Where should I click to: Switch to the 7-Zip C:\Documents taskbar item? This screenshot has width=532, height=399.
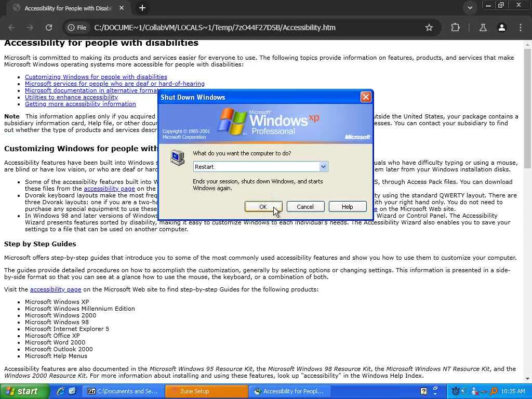coord(123,391)
